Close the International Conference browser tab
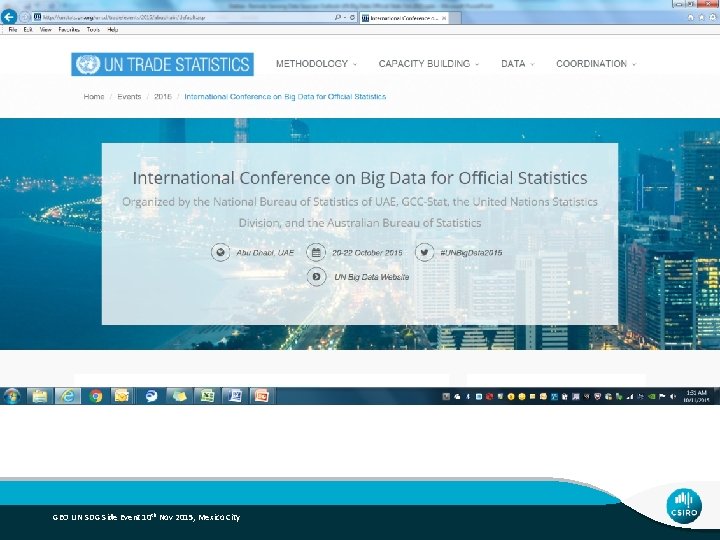Image resolution: width=720 pixels, height=540 pixels. pos(444,18)
